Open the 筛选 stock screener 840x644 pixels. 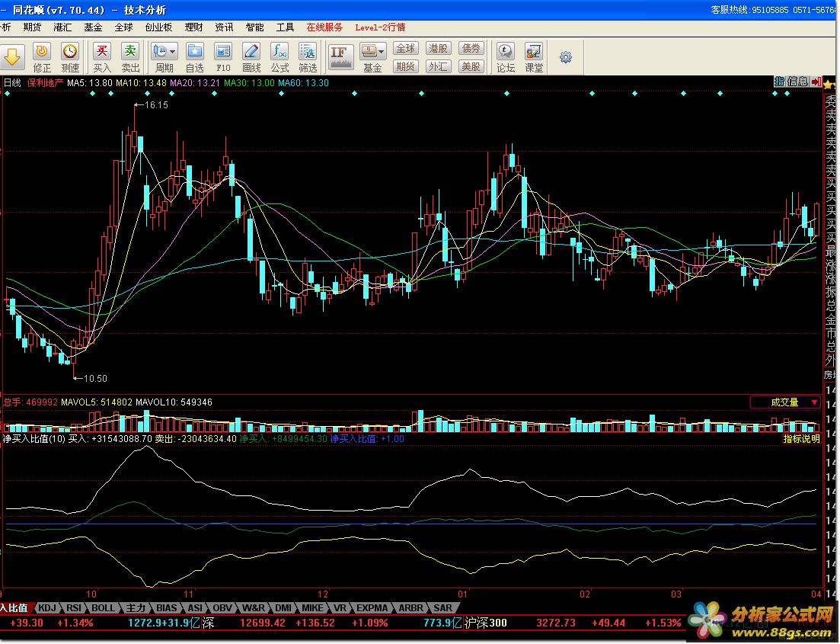coord(308,57)
